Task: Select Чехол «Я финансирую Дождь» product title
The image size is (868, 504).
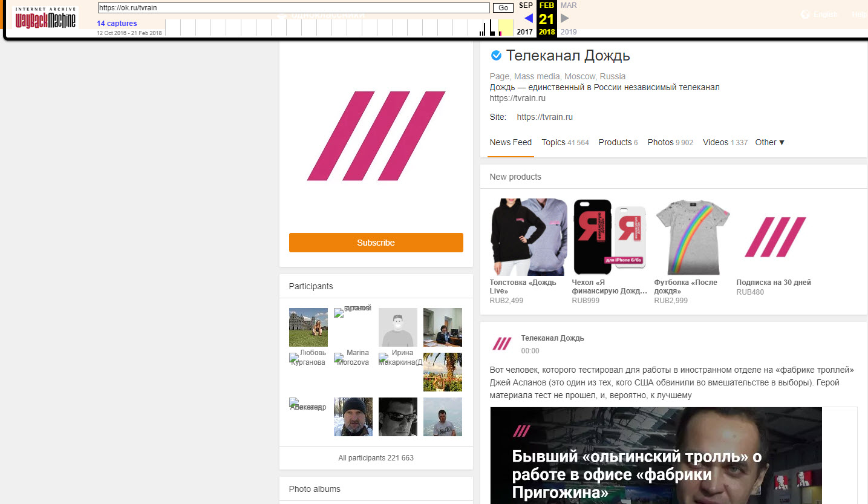Action: point(610,287)
